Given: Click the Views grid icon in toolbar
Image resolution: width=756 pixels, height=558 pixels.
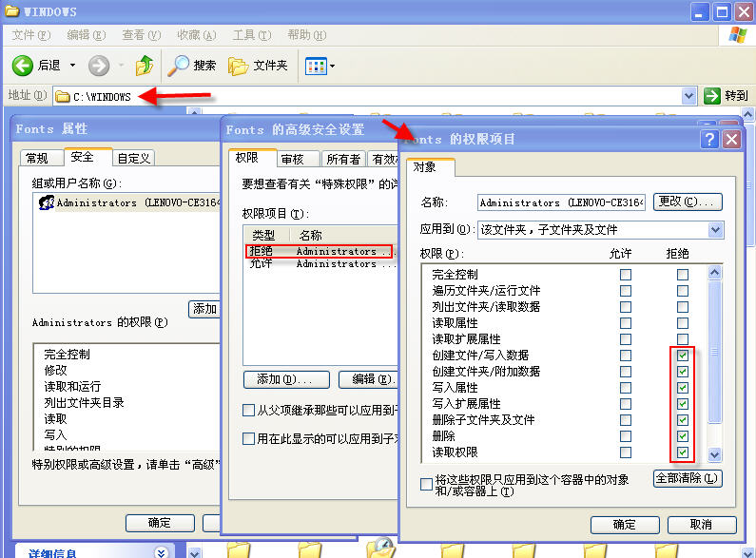Looking at the screenshot, I should [316, 66].
